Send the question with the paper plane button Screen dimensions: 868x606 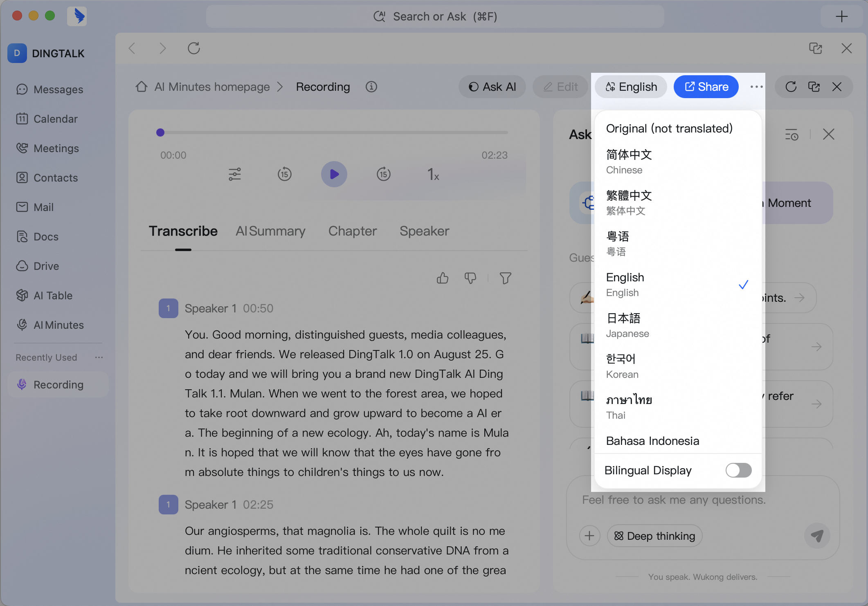817,536
